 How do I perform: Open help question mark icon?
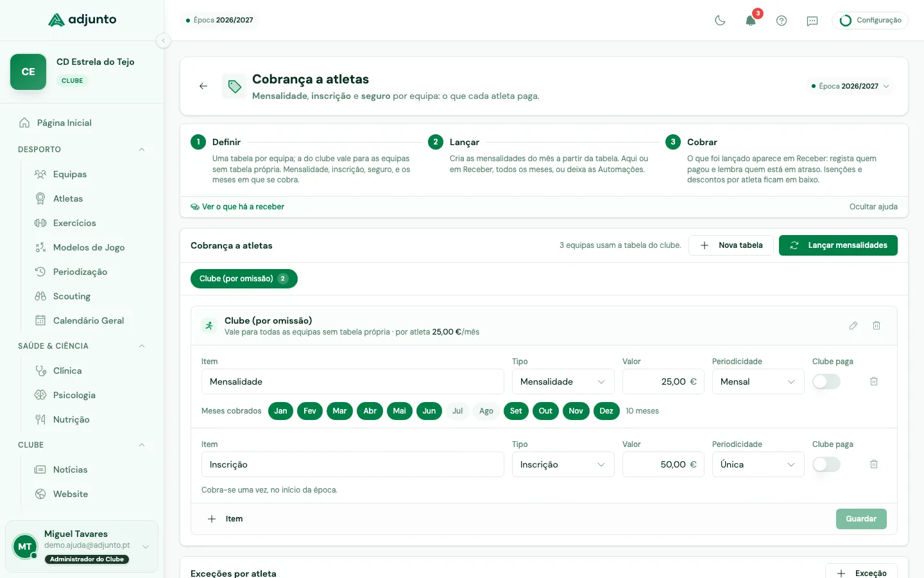tap(782, 21)
